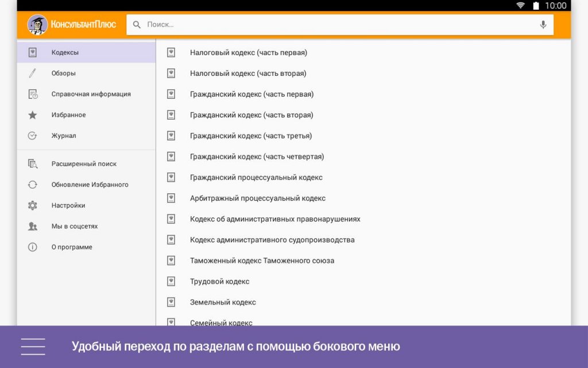Viewport: 588px width, 368px height.
Task: Click the 10:00 clock in status bar
Action: [555, 6]
